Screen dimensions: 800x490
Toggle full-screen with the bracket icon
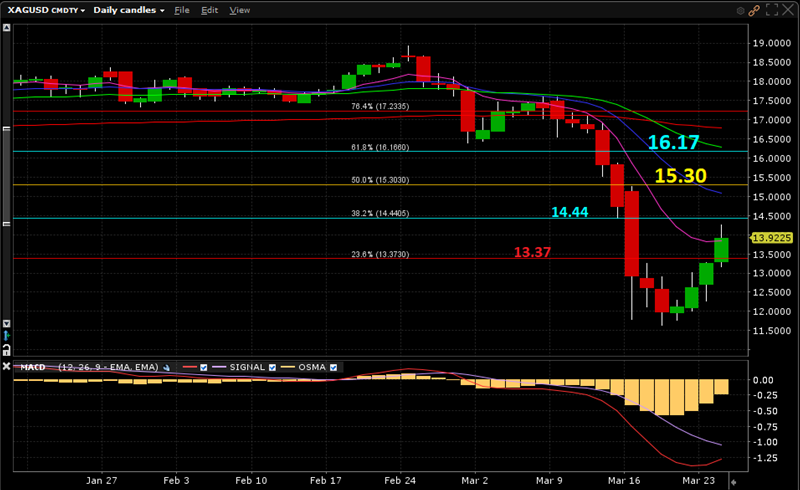tap(772, 10)
